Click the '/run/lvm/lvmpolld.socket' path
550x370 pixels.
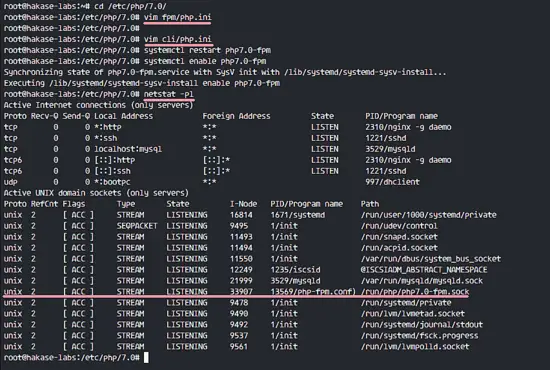[415, 347]
